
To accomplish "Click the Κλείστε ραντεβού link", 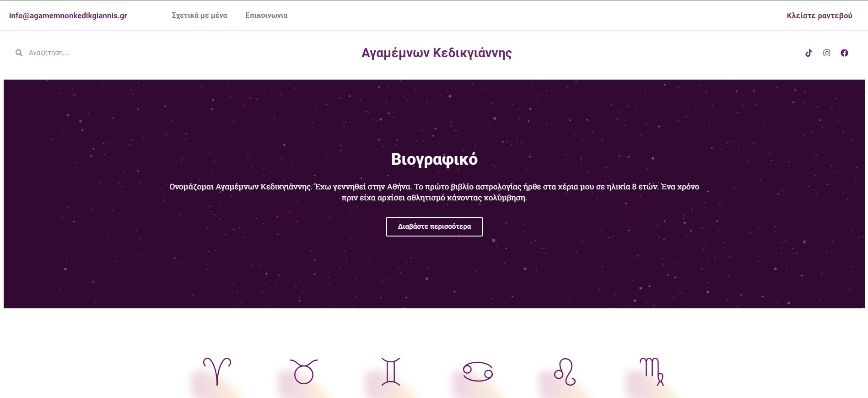I will [819, 16].
